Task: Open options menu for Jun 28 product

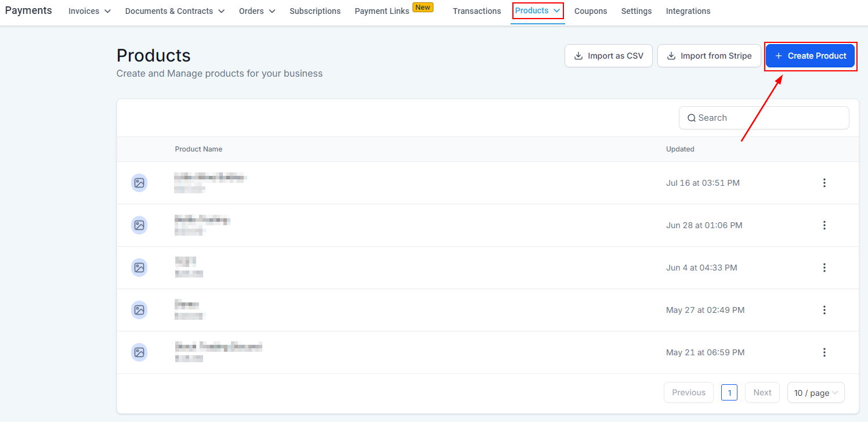Action: tap(824, 225)
